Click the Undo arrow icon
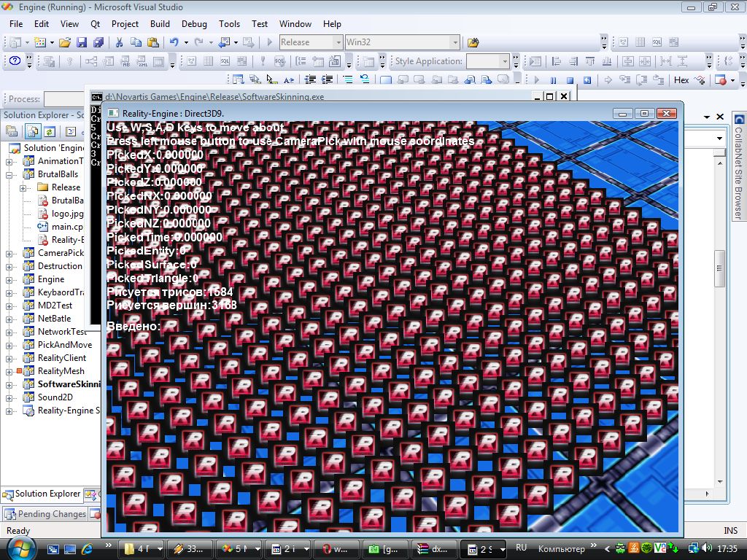Image resolution: width=747 pixels, height=560 pixels. point(174,42)
